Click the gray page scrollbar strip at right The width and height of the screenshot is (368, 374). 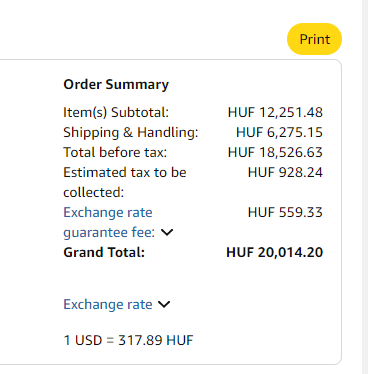(365, 187)
